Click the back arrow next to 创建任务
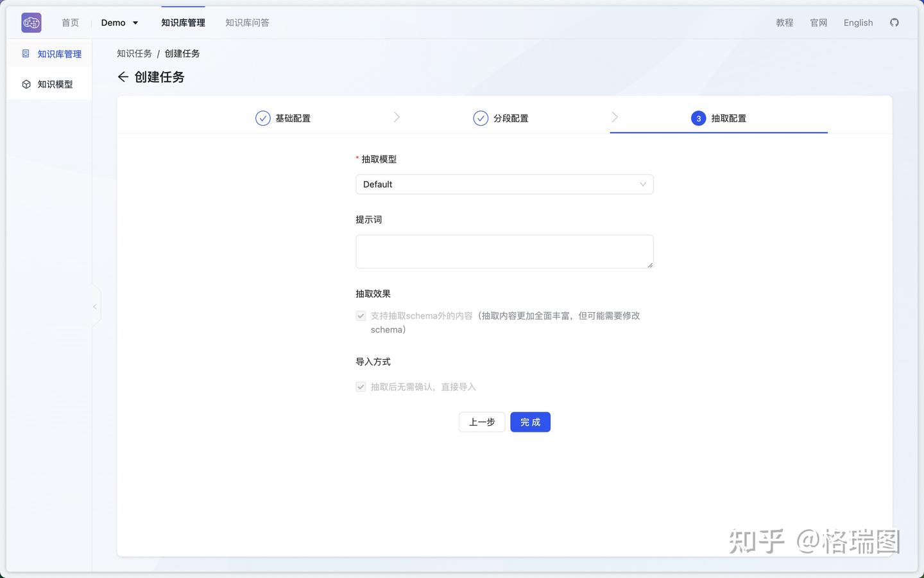 123,76
